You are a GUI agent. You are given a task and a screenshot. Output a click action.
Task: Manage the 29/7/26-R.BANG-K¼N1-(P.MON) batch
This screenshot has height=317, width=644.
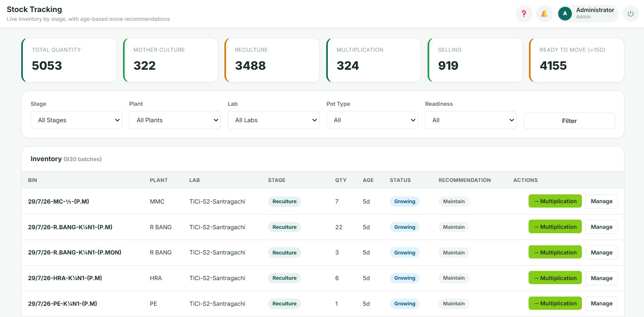tap(602, 252)
